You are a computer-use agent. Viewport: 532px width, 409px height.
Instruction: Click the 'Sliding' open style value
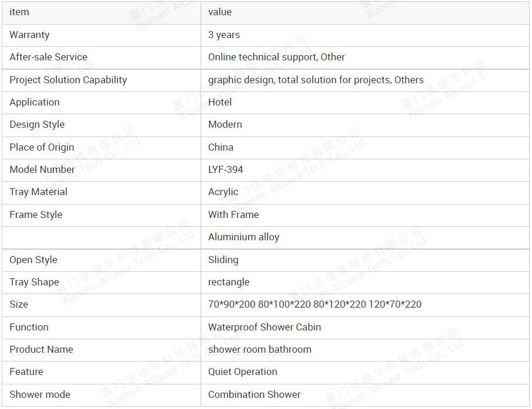pos(223,260)
